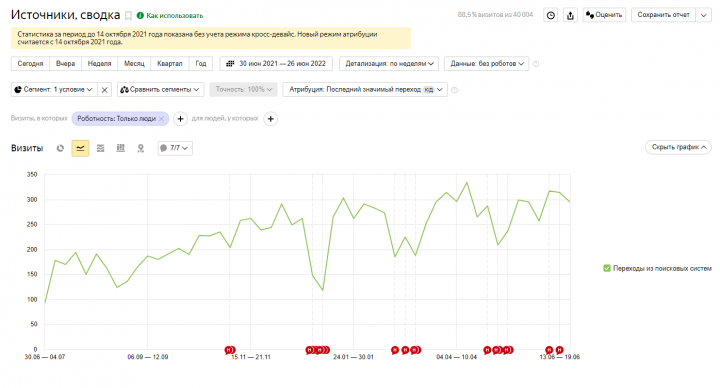This screenshot has height=388, width=720.
Task: Click the bookmark icon beside report title
Action: tap(129, 16)
